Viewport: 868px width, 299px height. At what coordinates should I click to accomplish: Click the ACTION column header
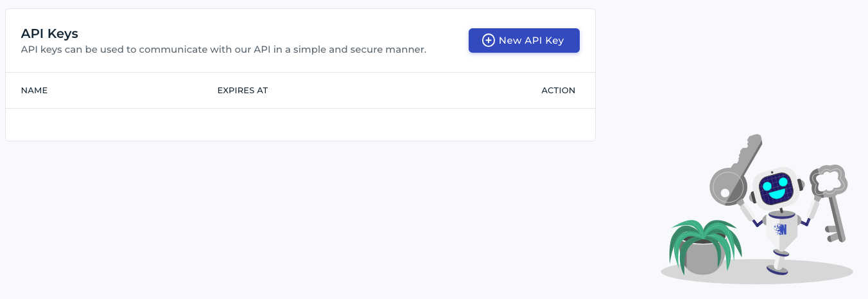click(x=559, y=91)
